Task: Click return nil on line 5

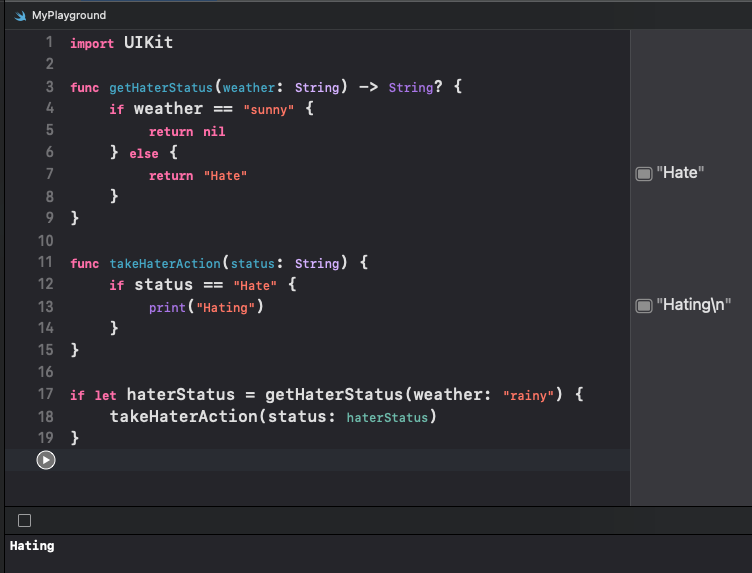Action: click(187, 131)
